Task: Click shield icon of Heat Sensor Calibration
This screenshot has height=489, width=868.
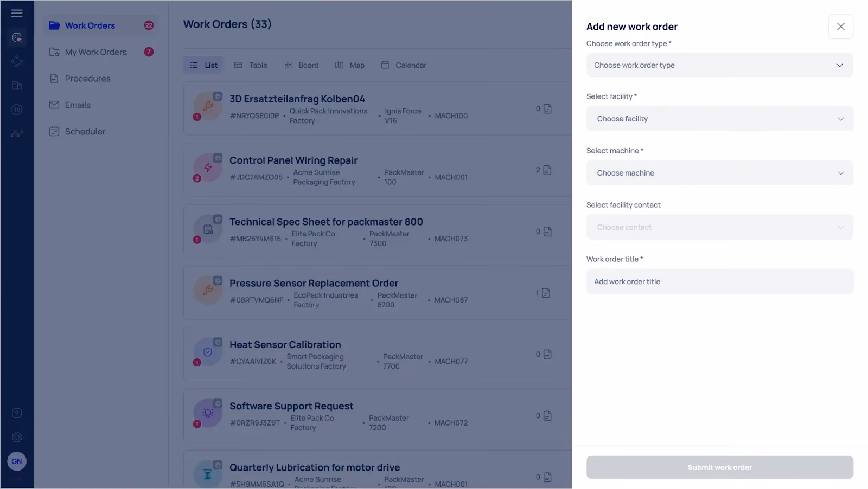Action: [x=208, y=352]
